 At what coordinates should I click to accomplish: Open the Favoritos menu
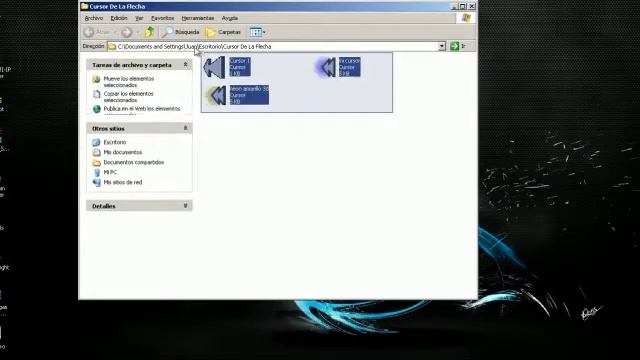click(162, 18)
